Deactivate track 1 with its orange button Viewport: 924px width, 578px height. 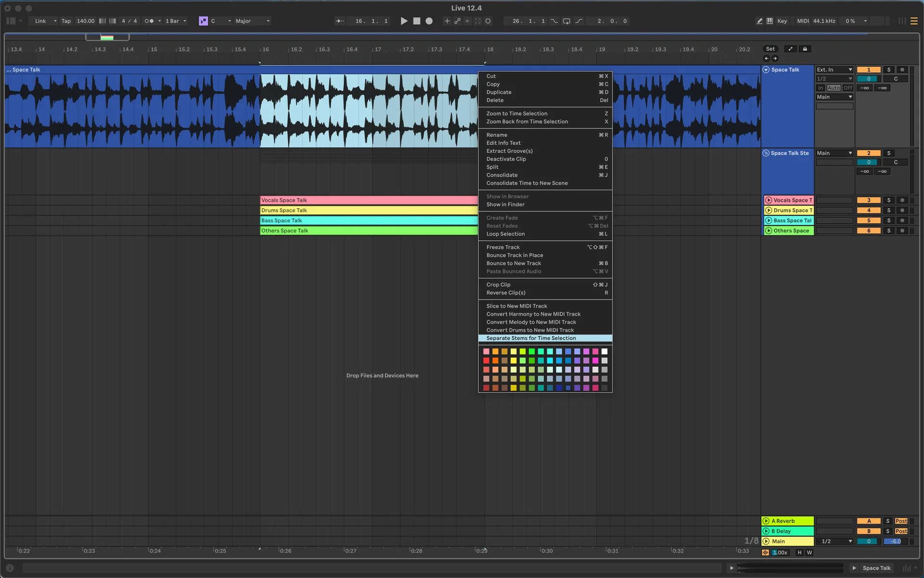pos(869,70)
